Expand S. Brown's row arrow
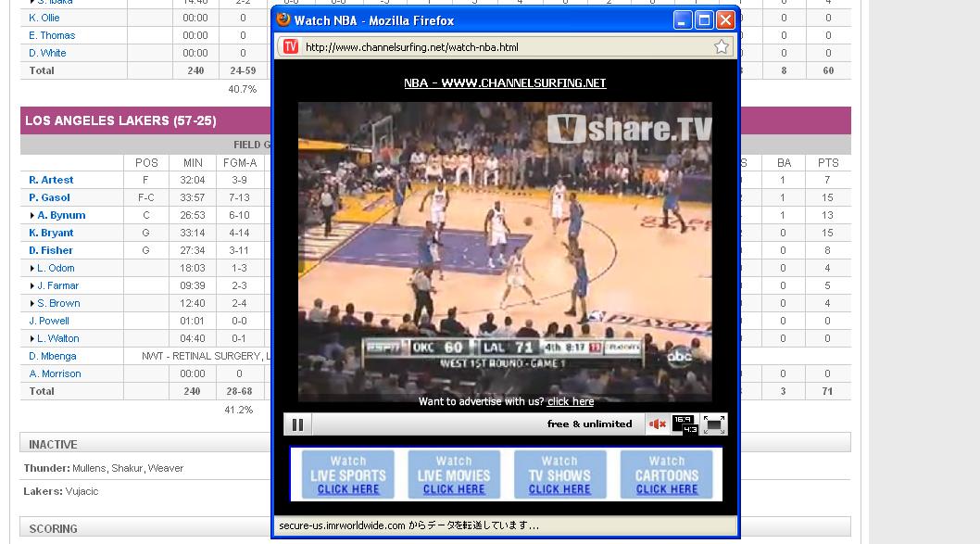The width and height of the screenshot is (980, 544). click(31, 303)
